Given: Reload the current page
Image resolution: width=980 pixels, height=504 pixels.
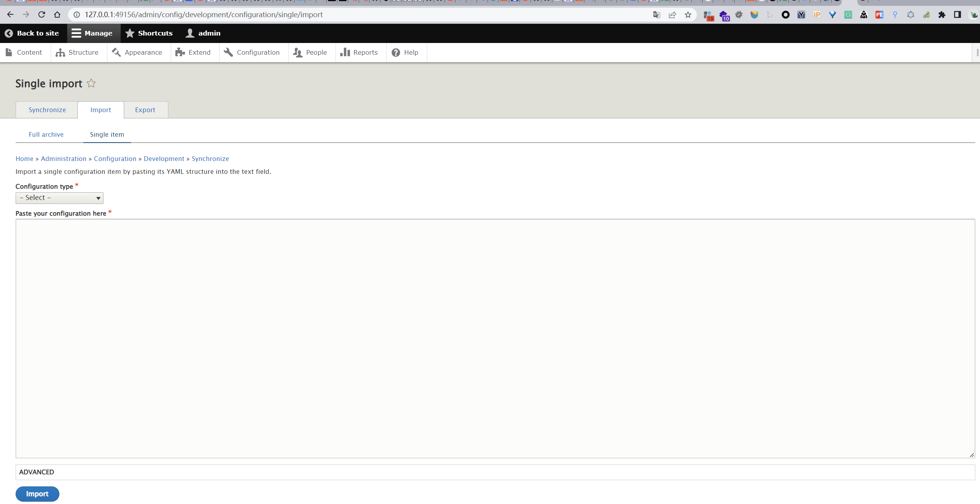Looking at the screenshot, I should point(41,14).
